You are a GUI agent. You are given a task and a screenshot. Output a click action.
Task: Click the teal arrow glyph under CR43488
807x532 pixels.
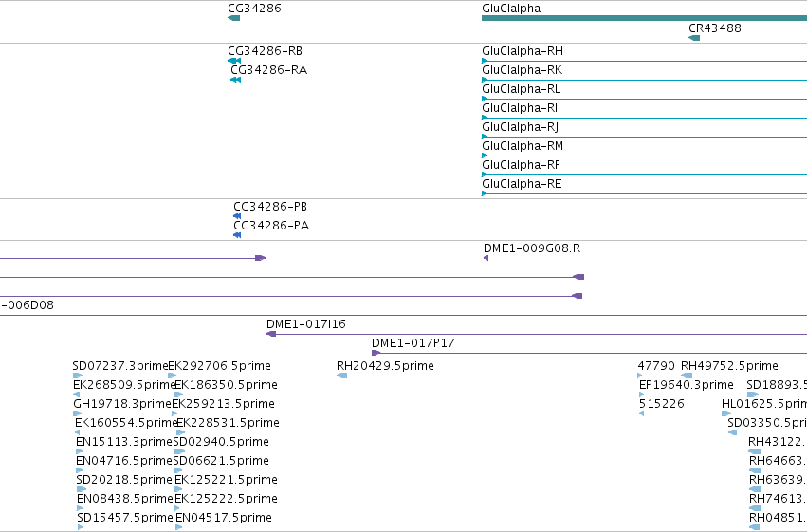click(x=694, y=38)
